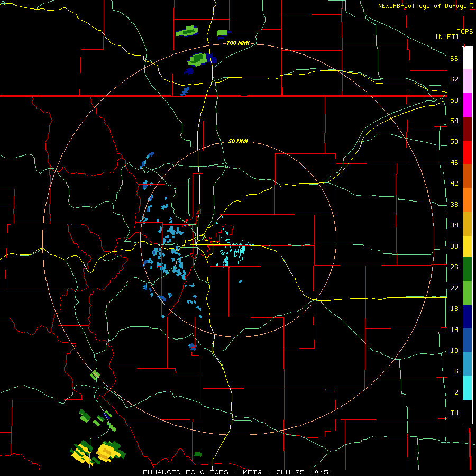Select the bright red legend swatch
This screenshot has height=476, width=476.
[x=467, y=152]
